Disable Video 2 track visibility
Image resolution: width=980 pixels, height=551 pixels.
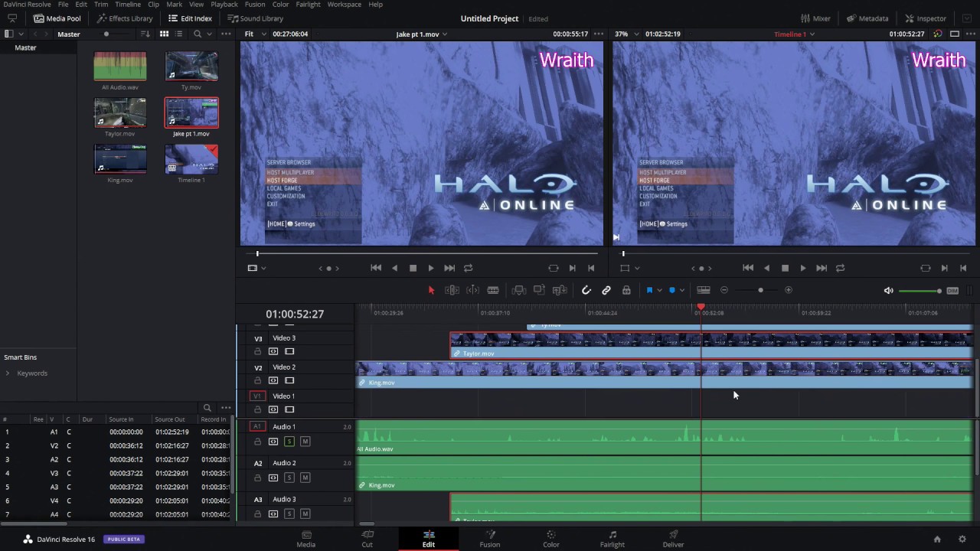pyautogui.click(x=289, y=380)
